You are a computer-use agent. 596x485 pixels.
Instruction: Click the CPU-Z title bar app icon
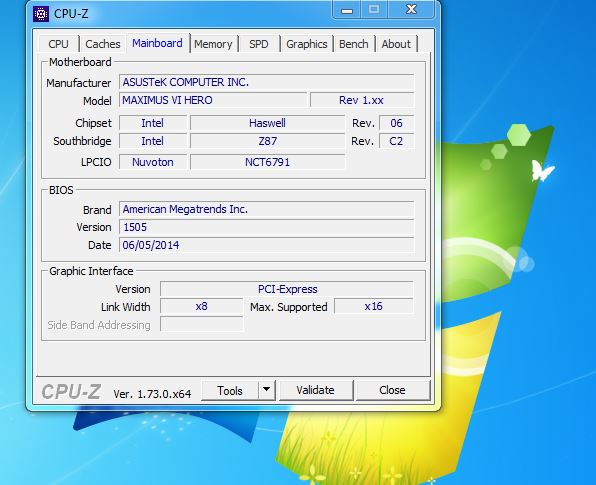tap(41, 14)
